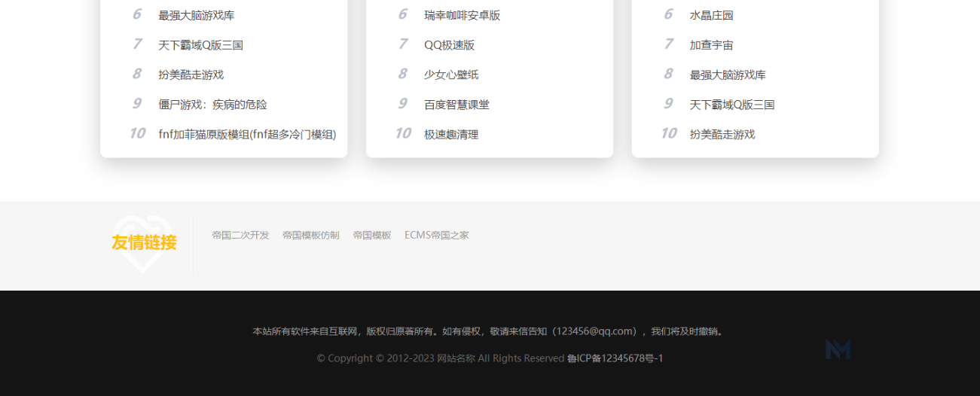Open 极速趣清理 ranked number 10
The width and height of the screenshot is (980, 396).
(x=451, y=134)
